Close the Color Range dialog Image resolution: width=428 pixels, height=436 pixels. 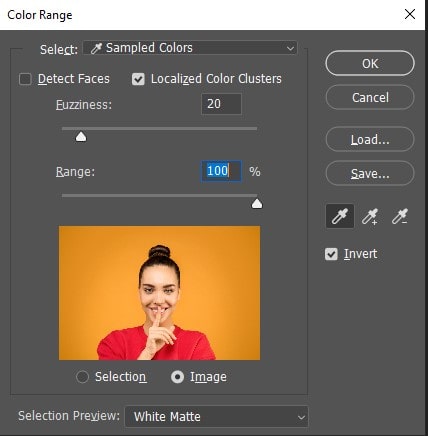(410, 14)
